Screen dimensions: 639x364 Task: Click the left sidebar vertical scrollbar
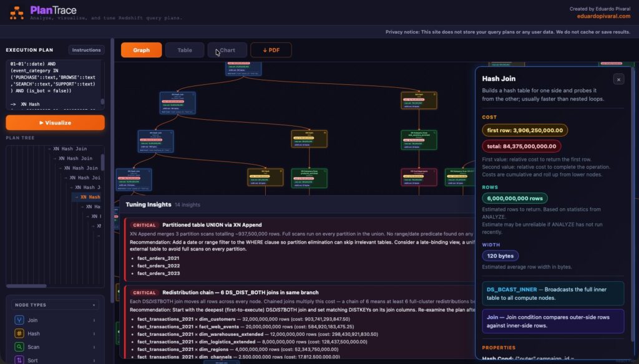click(x=112, y=171)
